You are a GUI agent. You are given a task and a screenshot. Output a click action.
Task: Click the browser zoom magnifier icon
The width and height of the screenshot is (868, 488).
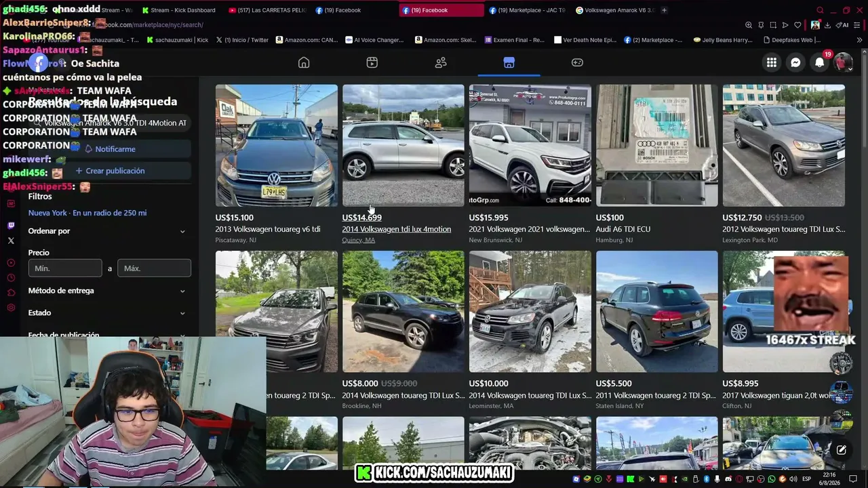[x=749, y=25]
